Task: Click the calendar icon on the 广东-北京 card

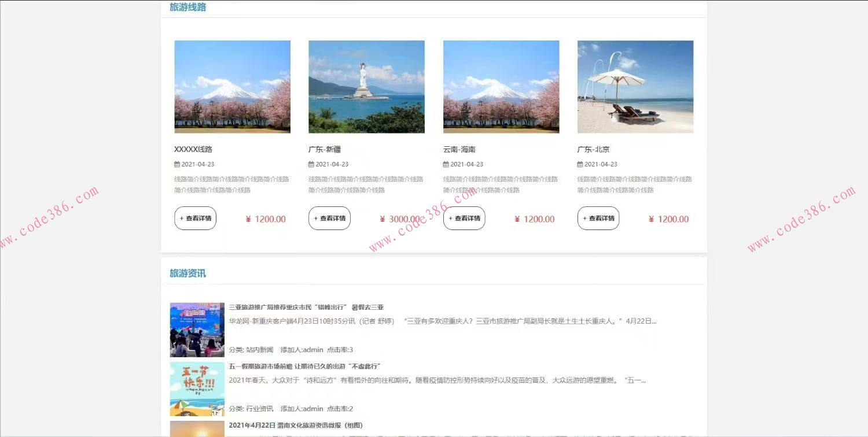Action: tap(580, 164)
